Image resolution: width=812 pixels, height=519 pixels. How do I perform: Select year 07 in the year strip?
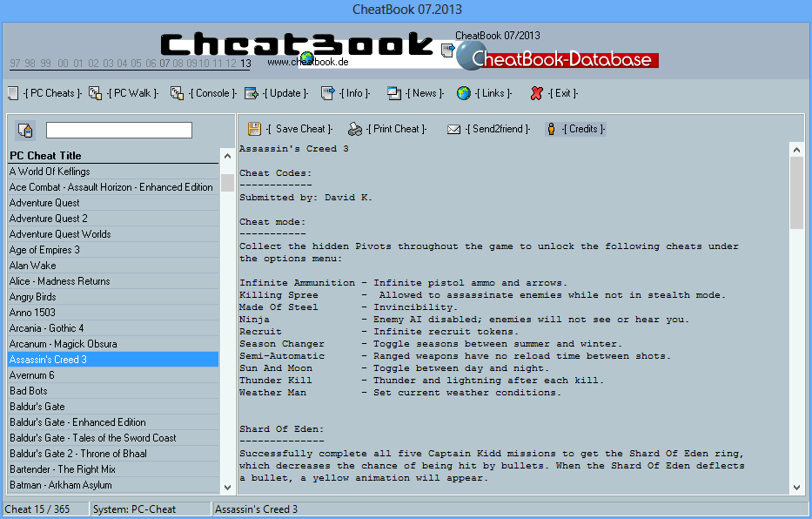[164, 64]
